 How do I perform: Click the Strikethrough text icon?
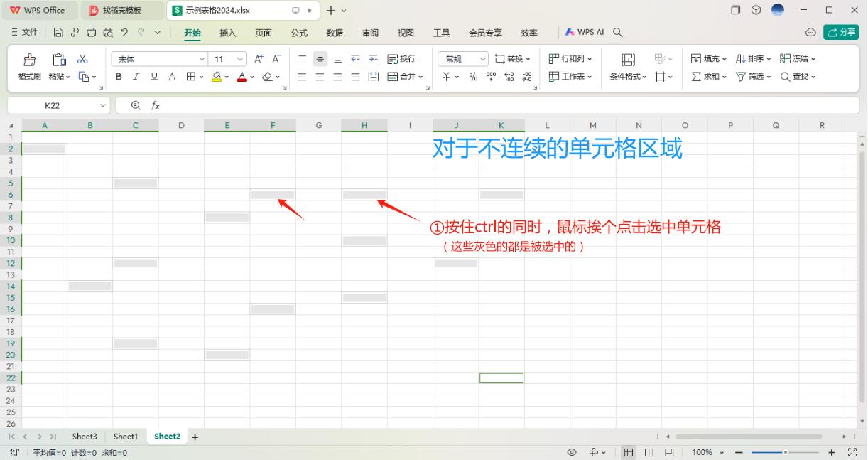pos(172,77)
